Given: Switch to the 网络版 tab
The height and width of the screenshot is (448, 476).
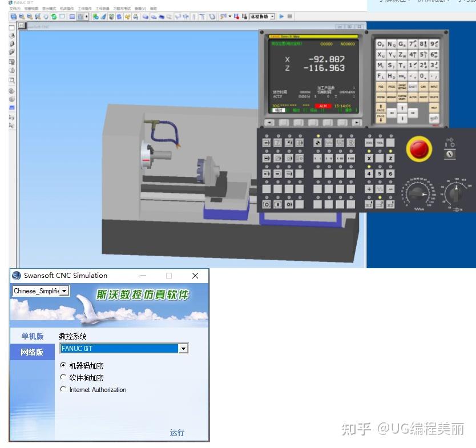Looking at the screenshot, I should point(32,352).
